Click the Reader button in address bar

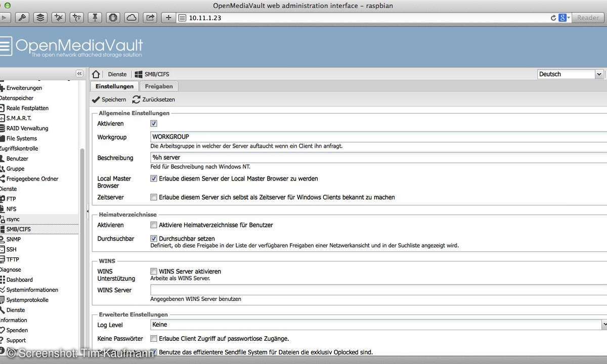(588, 18)
